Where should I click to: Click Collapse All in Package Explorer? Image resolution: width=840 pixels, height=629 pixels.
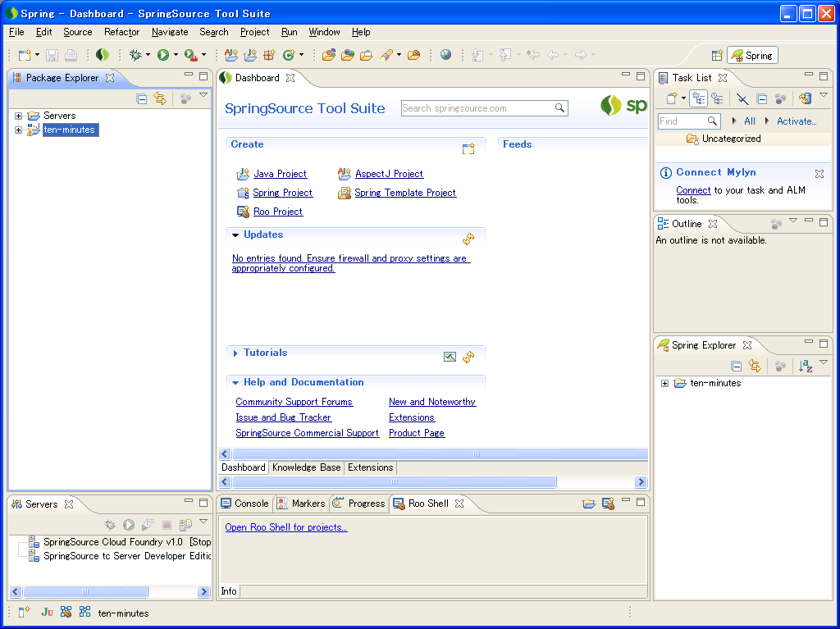pos(141,98)
